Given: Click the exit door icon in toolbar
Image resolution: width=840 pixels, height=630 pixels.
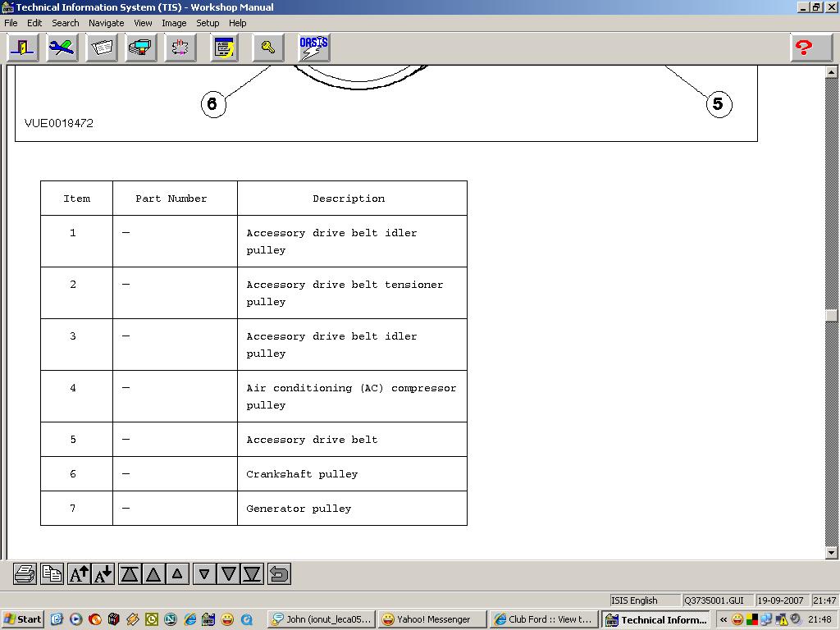Looking at the screenshot, I should pyautogui.click(x=22, y=48).
